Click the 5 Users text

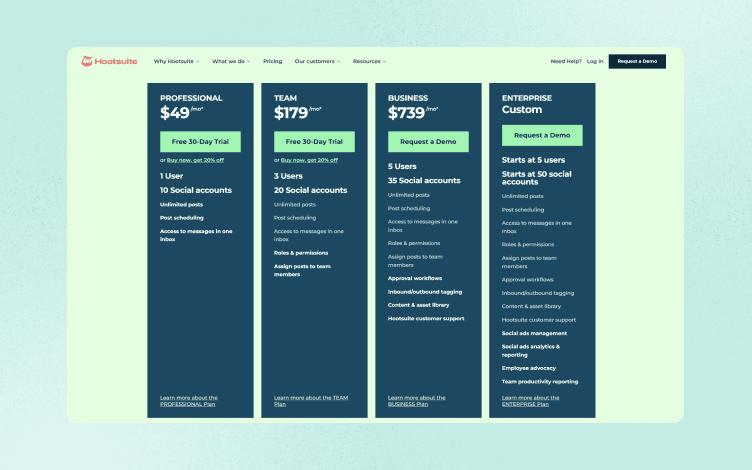point(402,166)
